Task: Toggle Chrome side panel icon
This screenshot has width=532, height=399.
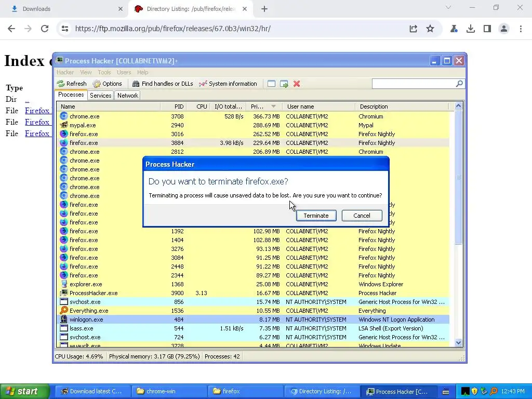Action: tap(487, 29)
